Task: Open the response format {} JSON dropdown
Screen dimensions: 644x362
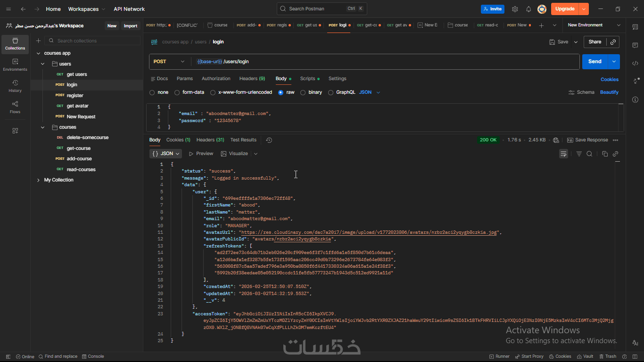Action: tap(166, 154)
